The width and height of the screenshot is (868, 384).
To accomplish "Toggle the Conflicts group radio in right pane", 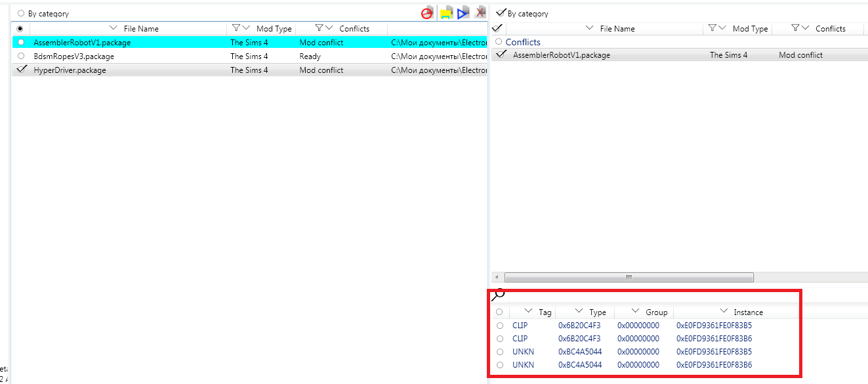I will tap(499, 41).
